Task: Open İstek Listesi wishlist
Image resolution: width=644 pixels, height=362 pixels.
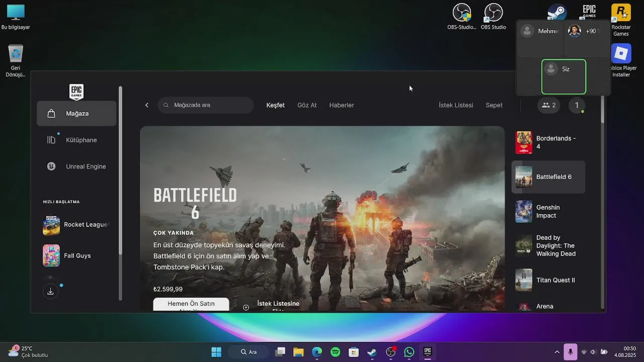Action: 456,105
